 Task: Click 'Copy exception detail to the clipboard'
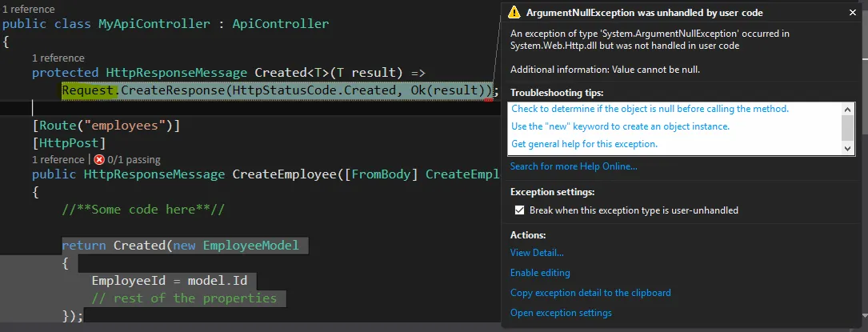click(590, 293)
